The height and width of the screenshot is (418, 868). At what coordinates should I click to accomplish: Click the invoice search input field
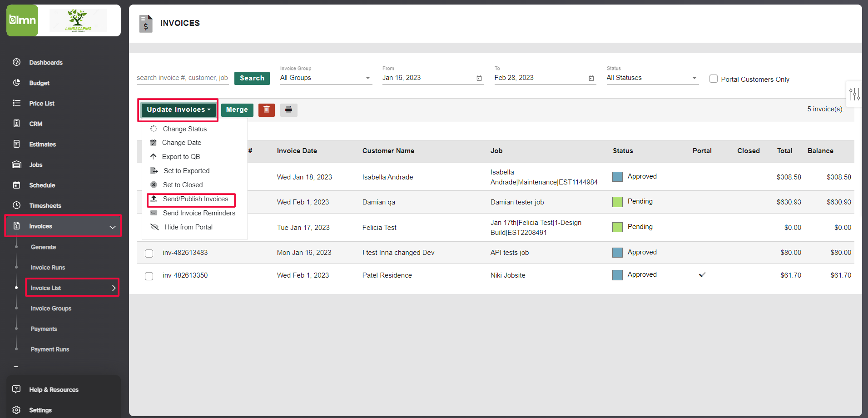(183, 78)
